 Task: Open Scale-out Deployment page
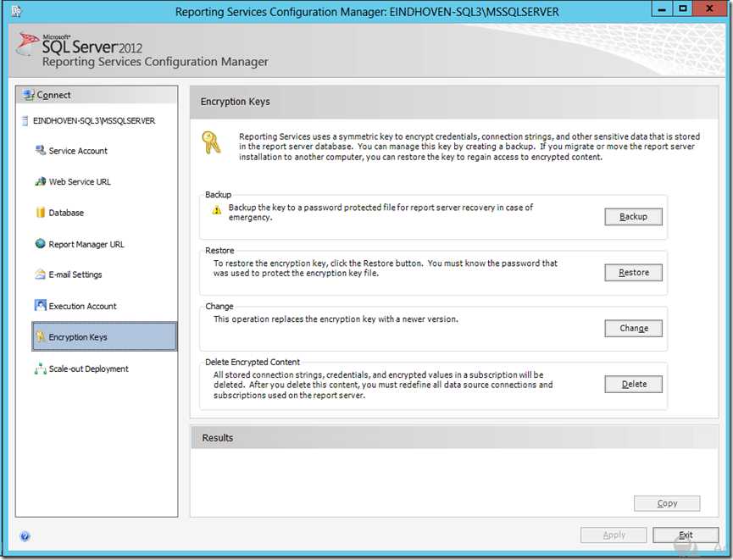[88, 369]
